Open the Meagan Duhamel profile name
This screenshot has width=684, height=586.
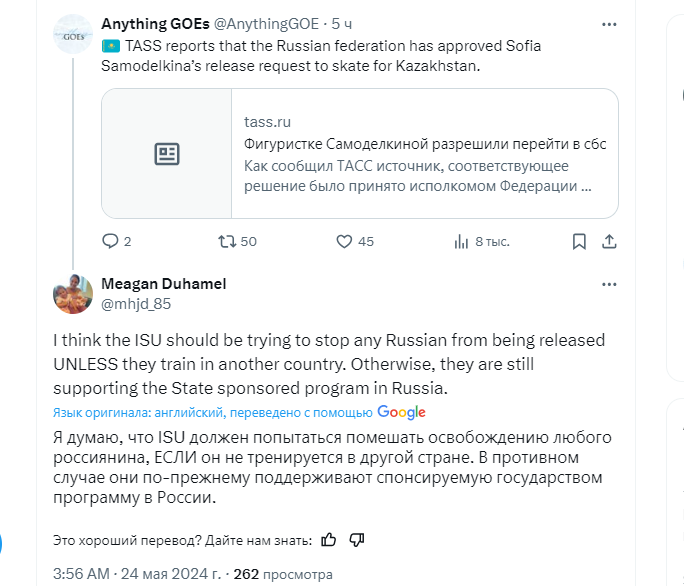tap(163, 283)
